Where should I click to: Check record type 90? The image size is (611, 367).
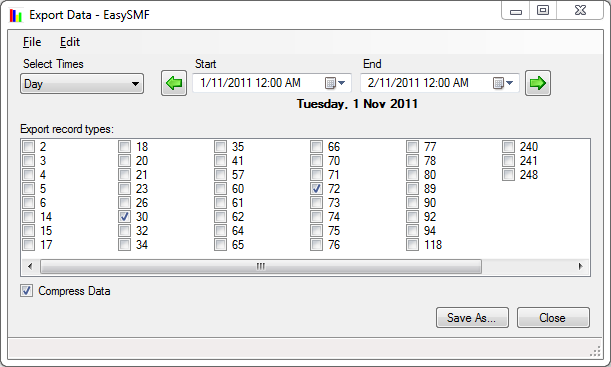click(412, 203)
